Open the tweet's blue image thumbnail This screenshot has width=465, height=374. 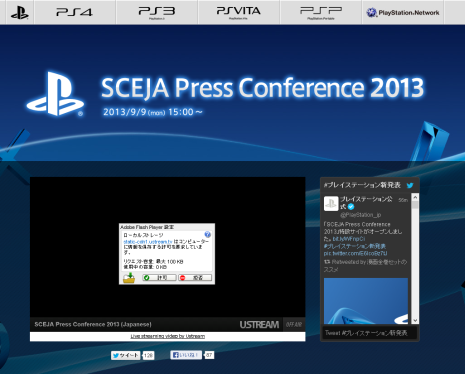(366, 301)
